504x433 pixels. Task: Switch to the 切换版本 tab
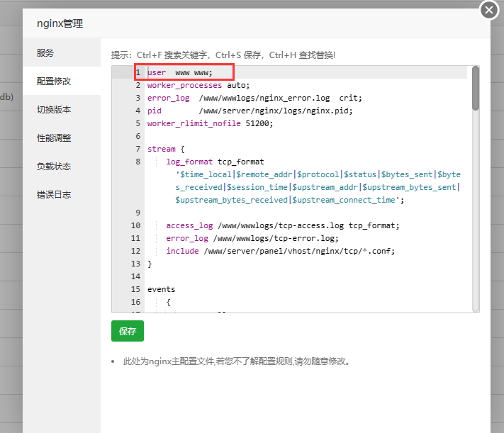(x=54, y=110)
